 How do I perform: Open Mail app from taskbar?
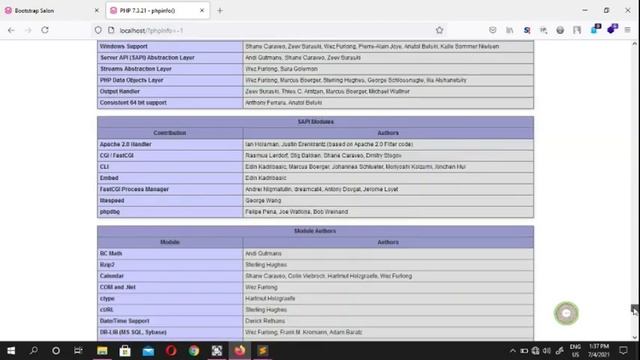tap(148, 351)
